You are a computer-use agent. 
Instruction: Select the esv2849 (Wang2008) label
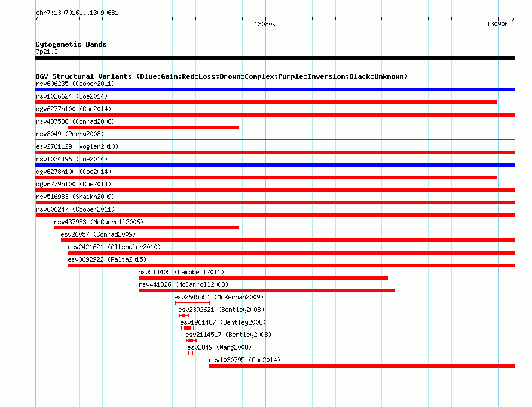point(219,347)
